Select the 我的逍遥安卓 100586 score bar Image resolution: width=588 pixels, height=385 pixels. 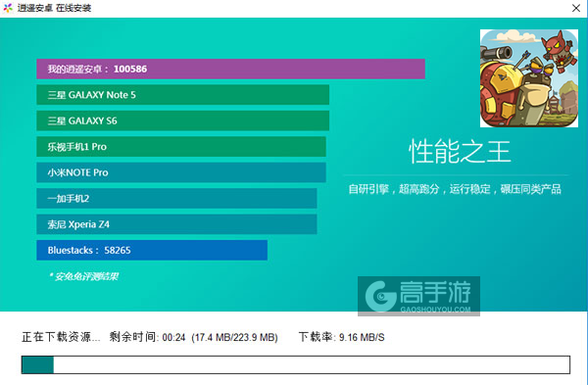(x=230, y=69)
